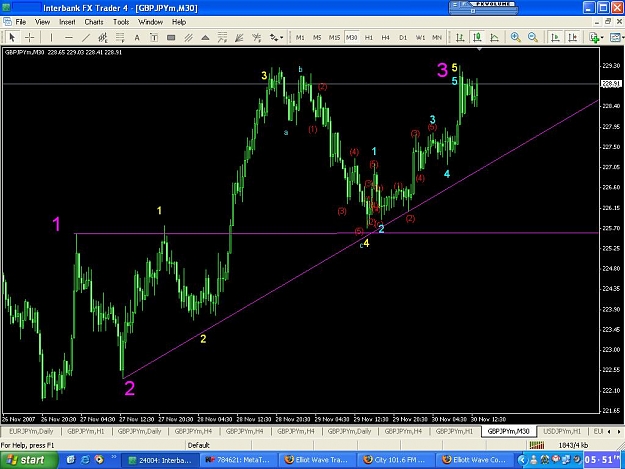The width and height of the screenshot is (625, 469).
Task: Open the File menu
Action: tap(20, 22)
